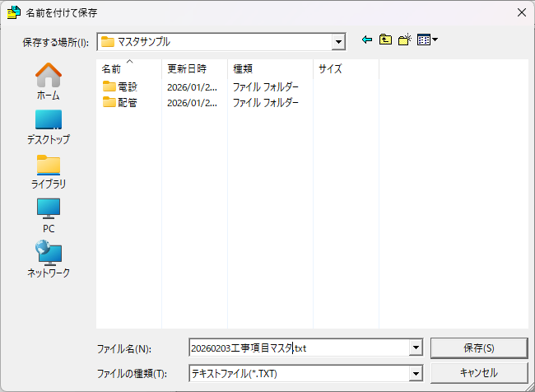The width and height of the screenshot is (535, 392).
Task: Close the 名前を付けて保存 dialog
Action: (521, 12)
